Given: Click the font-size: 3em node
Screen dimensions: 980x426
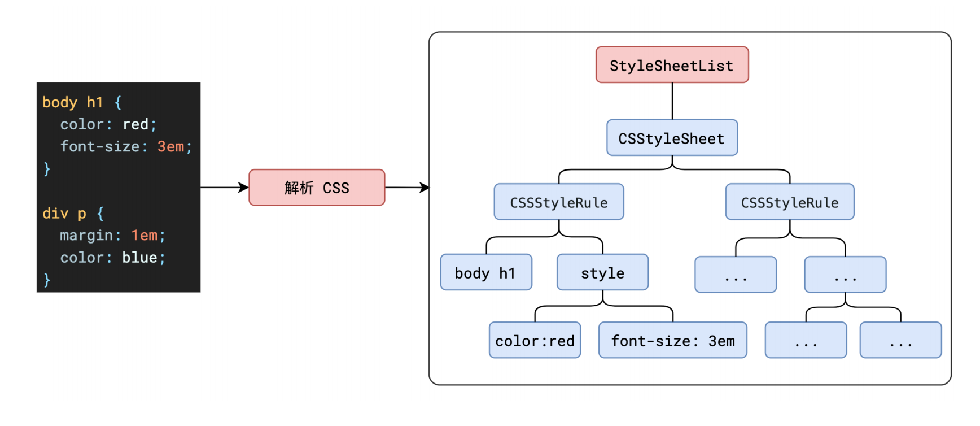Looking at the screenshot, I should tap(673, 340).
